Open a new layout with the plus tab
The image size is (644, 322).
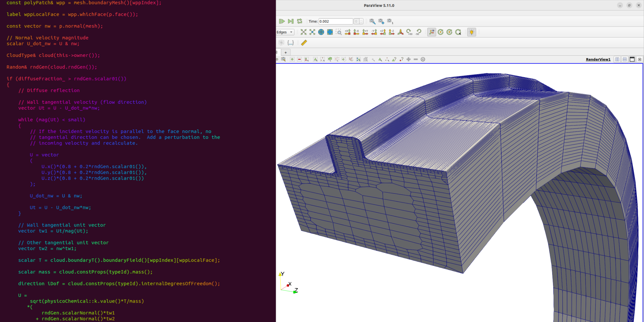coord(286,52)
